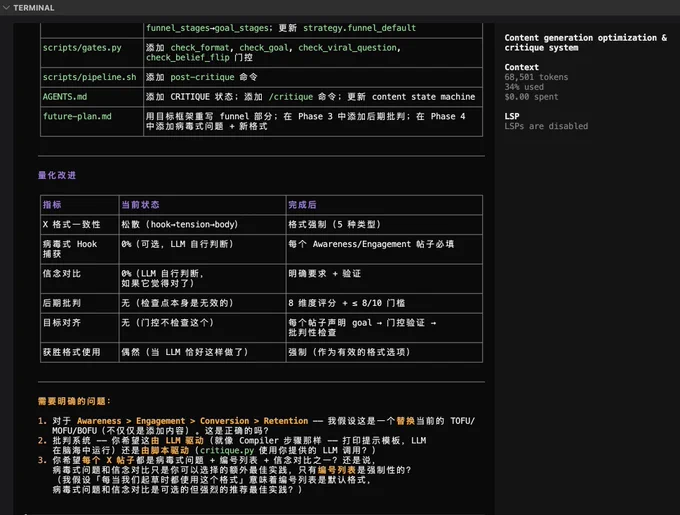
Task: Click the Context sidebar heading
Action: point(521,67)
